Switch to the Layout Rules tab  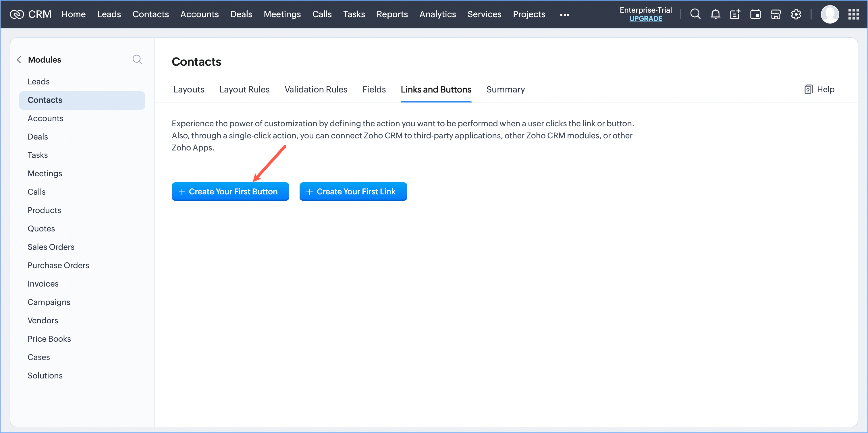tap(244, 89)
